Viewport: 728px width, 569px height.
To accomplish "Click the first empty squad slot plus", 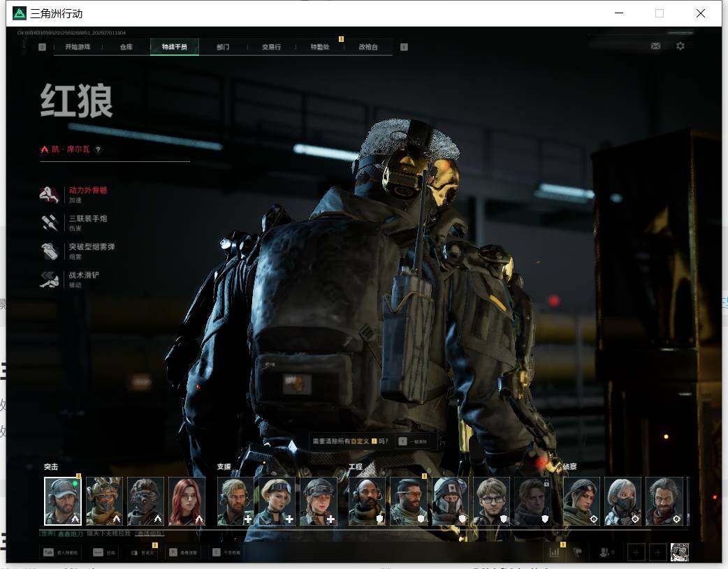I will (x=636, y=552).
